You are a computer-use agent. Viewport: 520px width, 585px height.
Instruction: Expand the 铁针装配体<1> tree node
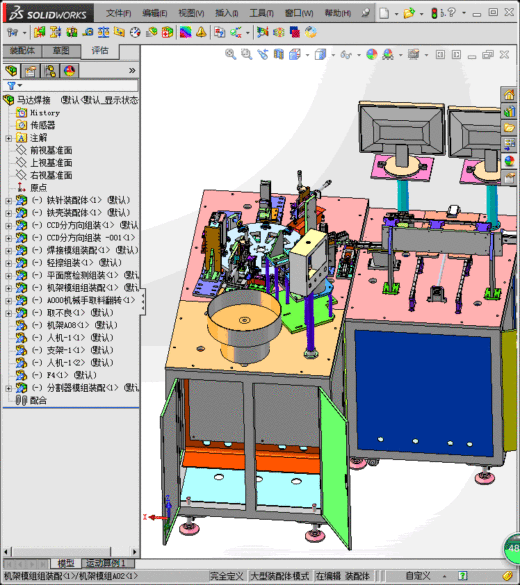click(8, 201)
